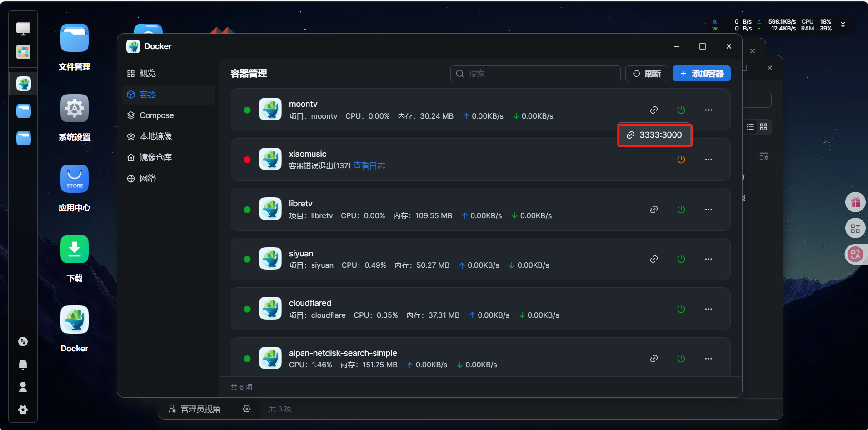Click the 刷新 refresh button
This screenshot has height=430, width=868.
click(x=647, y=74)
